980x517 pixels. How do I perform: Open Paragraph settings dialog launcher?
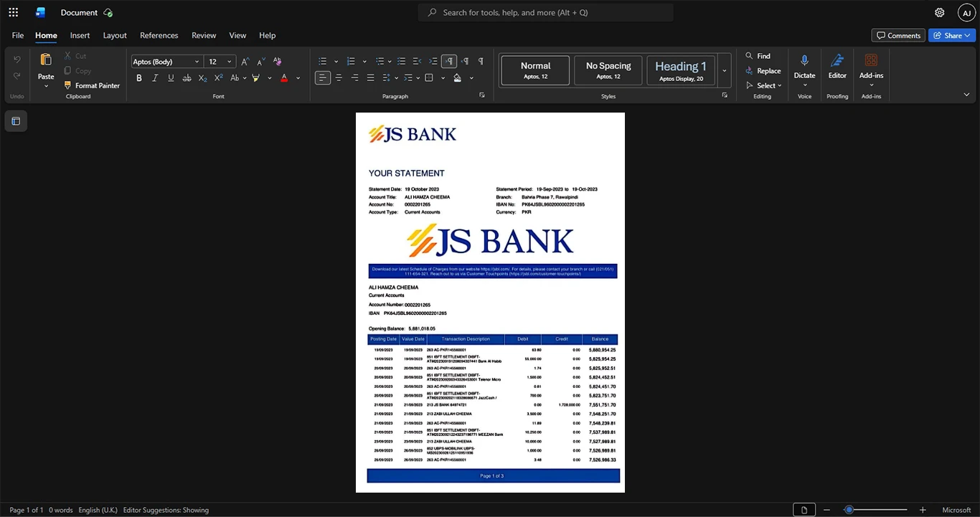click(x=482, y=95)
